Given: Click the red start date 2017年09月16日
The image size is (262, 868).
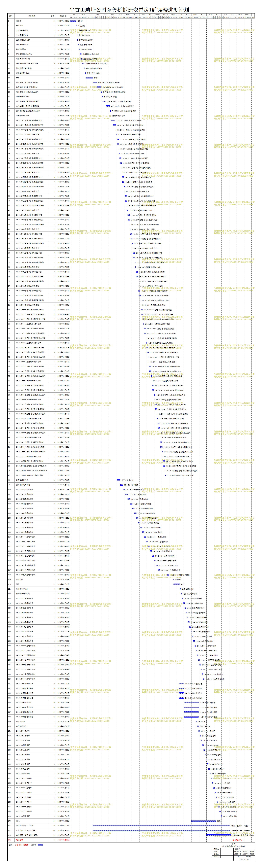Looking at the screenshot, I should point(63,840).
